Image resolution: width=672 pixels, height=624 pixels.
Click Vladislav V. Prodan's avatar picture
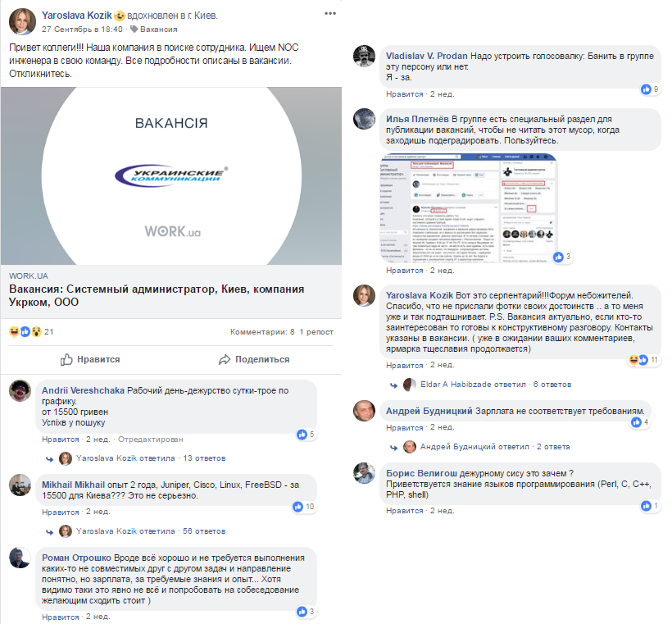coord(364,57)
